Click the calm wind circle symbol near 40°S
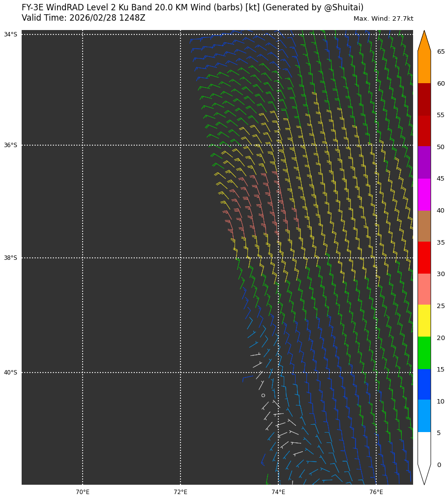 coord(263,395)
